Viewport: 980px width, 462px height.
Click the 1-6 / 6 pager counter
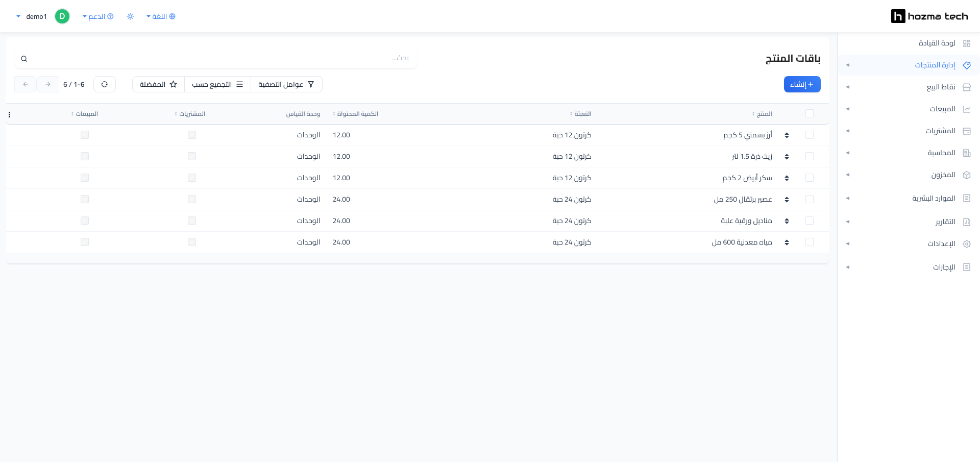(x=74, y=84)
